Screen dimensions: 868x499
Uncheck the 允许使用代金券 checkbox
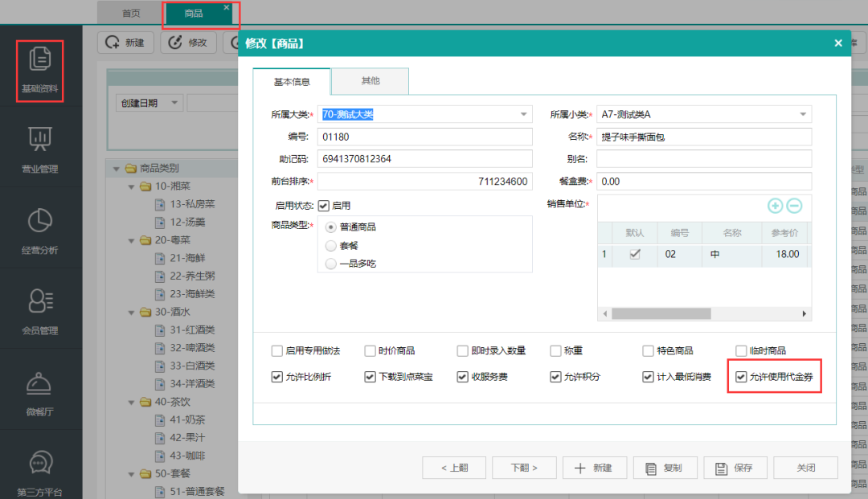(x=741, y=377)
